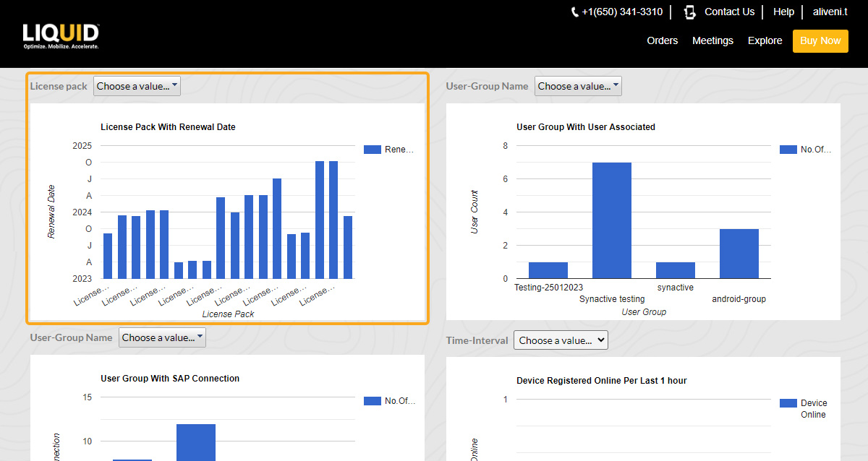Click the synactive bar in user chart

pos(676,270)
